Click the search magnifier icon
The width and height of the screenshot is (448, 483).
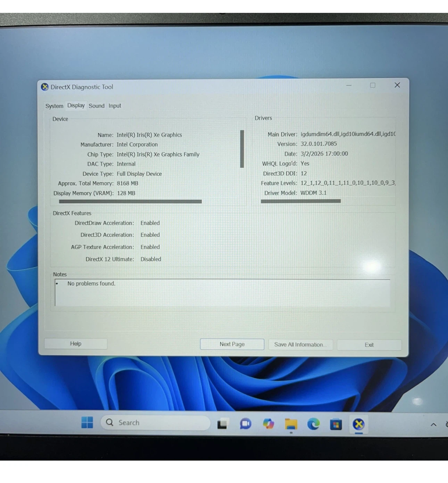coord(110,422)
